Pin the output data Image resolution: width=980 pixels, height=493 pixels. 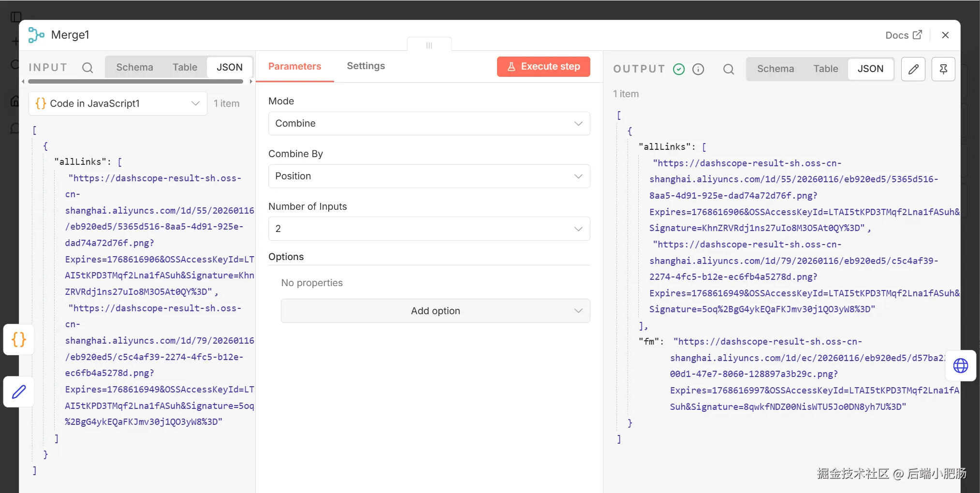(x=943, y=69)
